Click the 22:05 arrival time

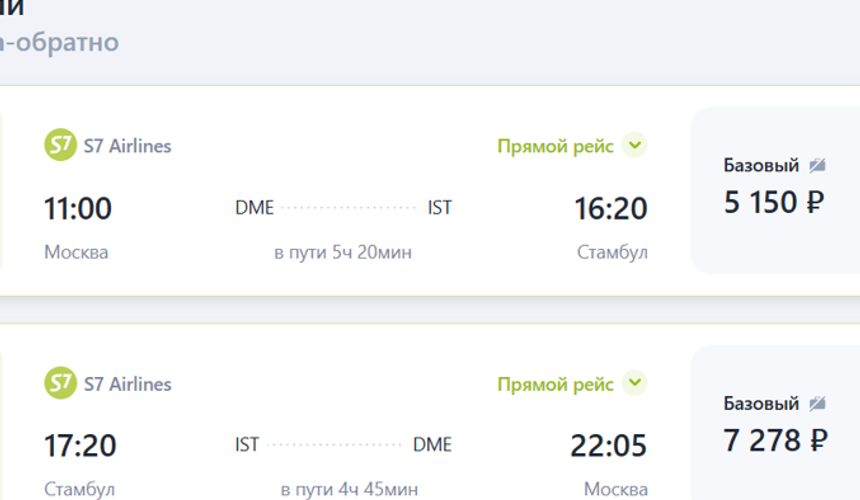coord(608,445)
